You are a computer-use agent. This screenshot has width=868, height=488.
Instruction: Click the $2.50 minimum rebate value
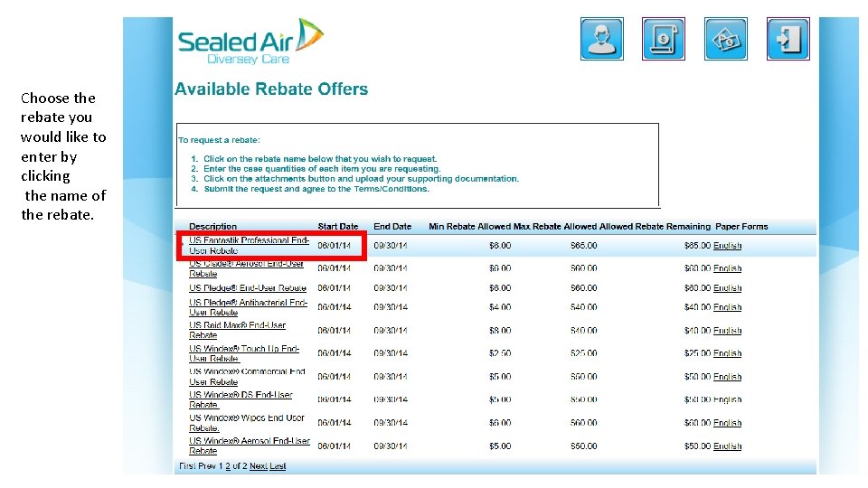tap(500, 353)
